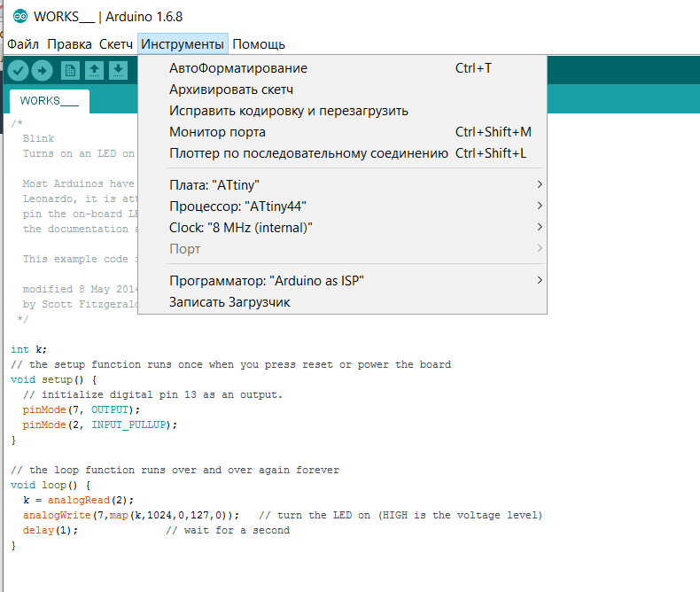Click the 'Blink' comment line
Image resolution: width=700 pixels, height=592 pixels.
click(x=38, y=138)
